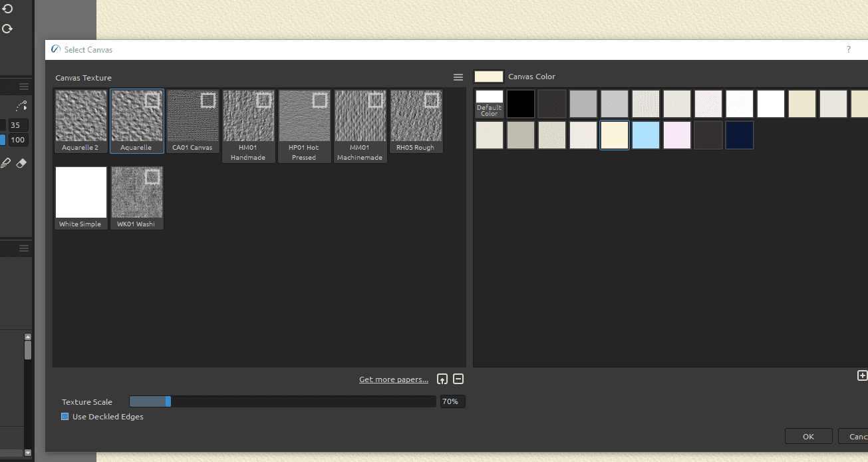The width and height of the screenshot is (868, 462).
Task: Choose the dark gray swatch next to black
Action: [x=552, y=104]
